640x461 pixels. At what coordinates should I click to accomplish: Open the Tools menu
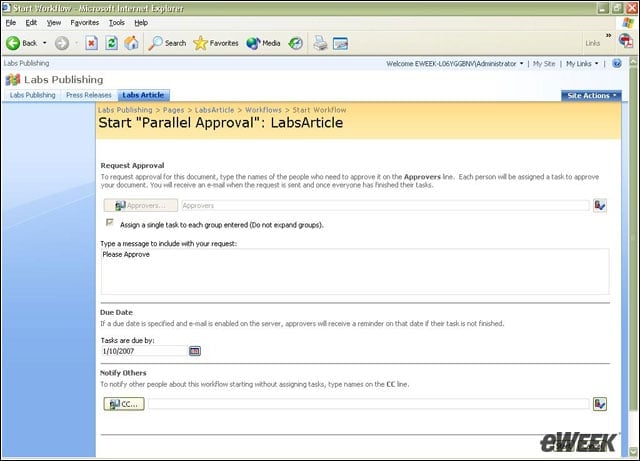(x=117, y=23)
